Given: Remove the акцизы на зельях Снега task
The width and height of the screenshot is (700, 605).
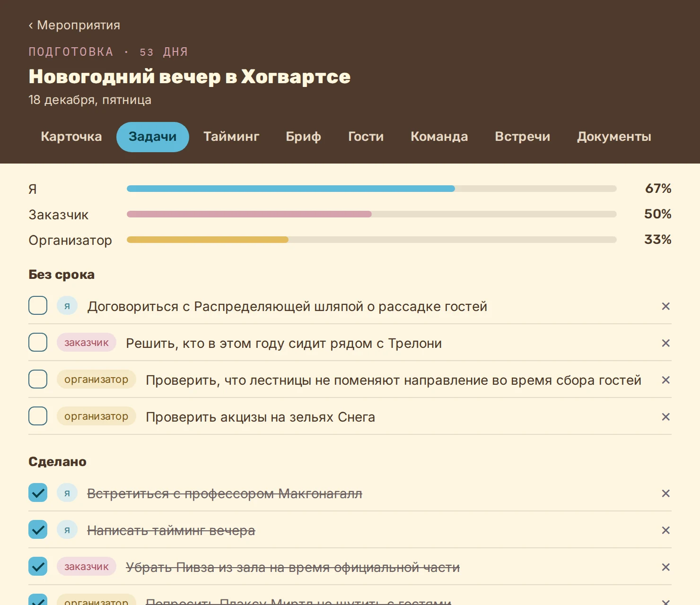Looking at the screenshot, I should [665, 417].
